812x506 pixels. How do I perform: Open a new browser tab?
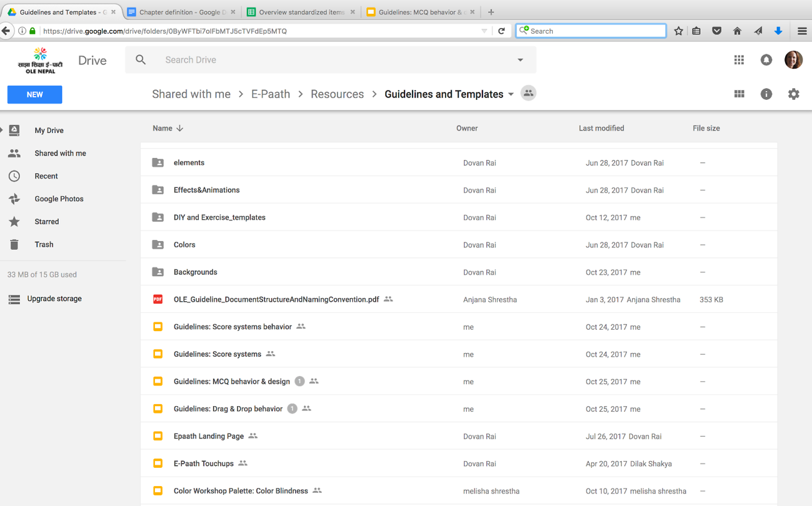point(491,12)
